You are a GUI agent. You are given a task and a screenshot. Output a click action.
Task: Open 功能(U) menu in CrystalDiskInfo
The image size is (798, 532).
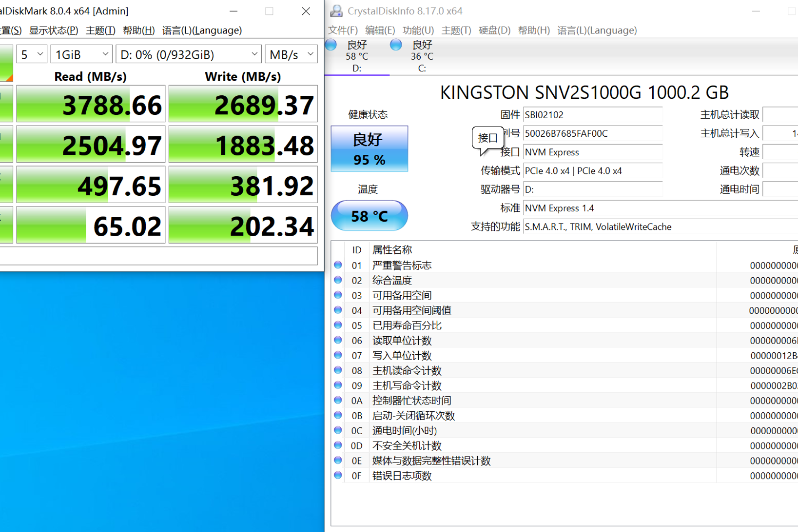tap(418, 30)
